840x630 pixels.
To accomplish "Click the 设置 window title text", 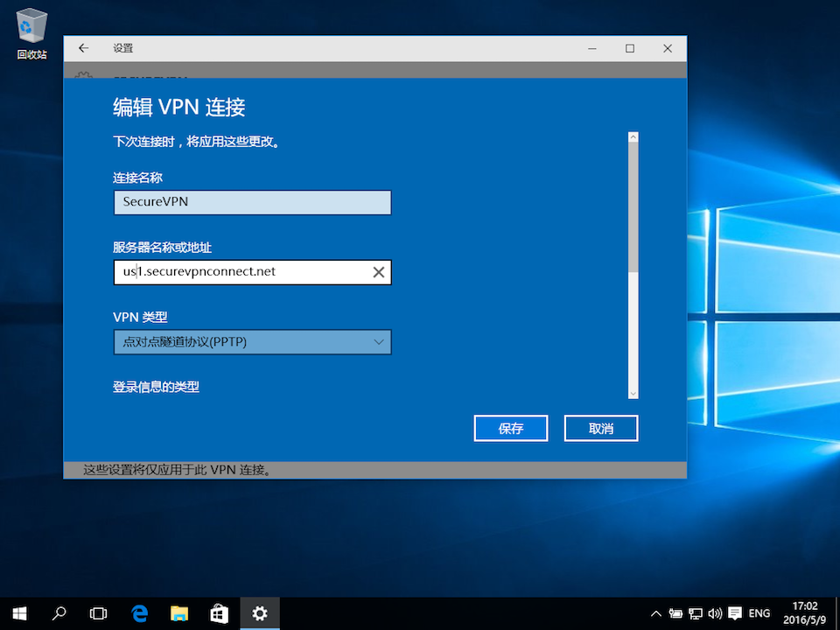I will pos(122,48).
